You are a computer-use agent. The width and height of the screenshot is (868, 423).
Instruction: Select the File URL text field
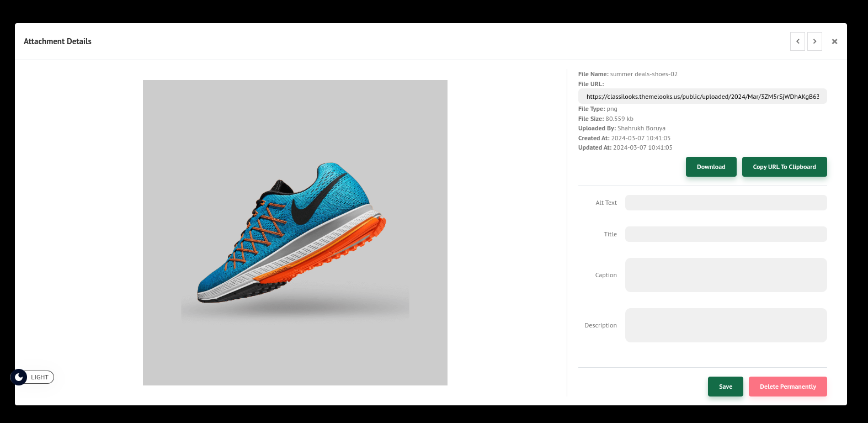point(702,97)
